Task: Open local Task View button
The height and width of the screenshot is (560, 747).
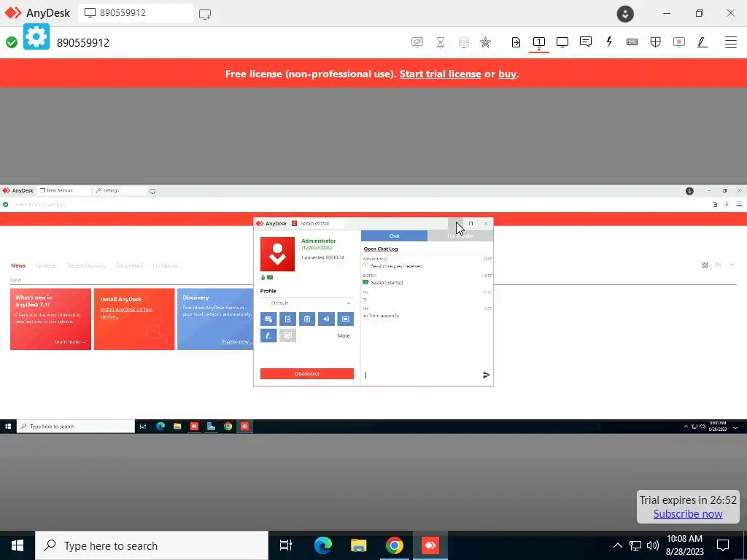Action: (285, 545)
